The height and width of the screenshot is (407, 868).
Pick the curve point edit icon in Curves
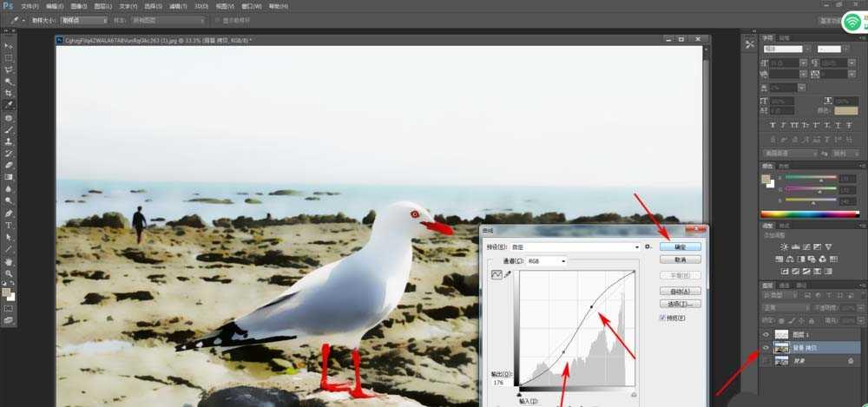pyautogui.click(x=496, y=274)
